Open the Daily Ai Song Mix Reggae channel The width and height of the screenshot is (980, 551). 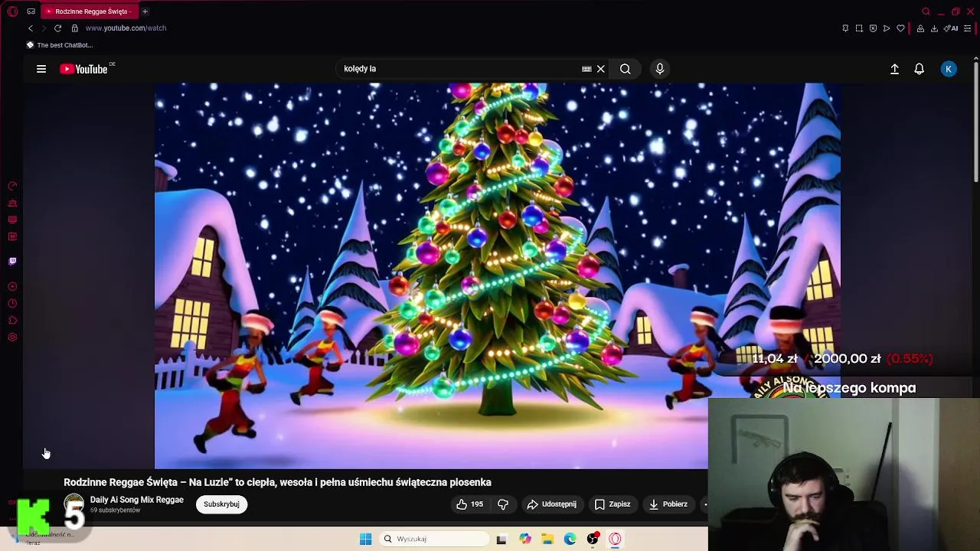[137, 500]
